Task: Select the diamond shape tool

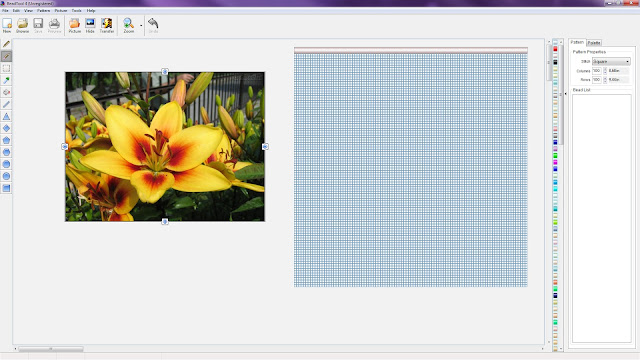Action: click(6, 128)
